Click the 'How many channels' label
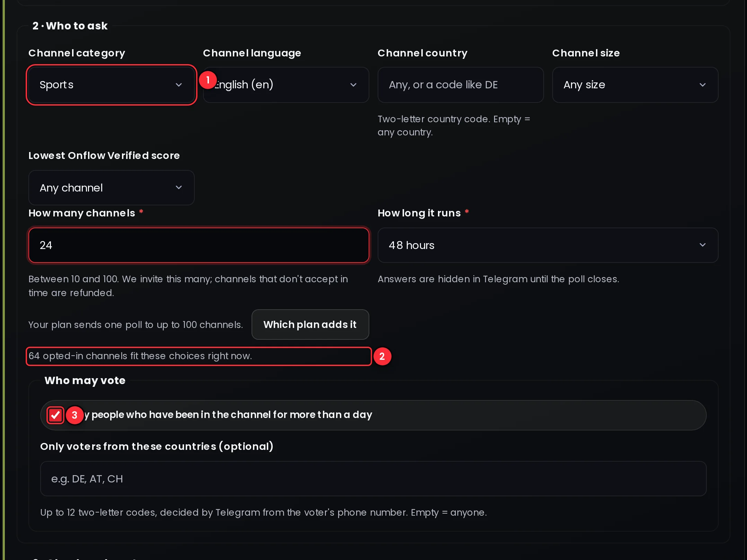Viewport: 747px width, 560px height. click(82, 213)
